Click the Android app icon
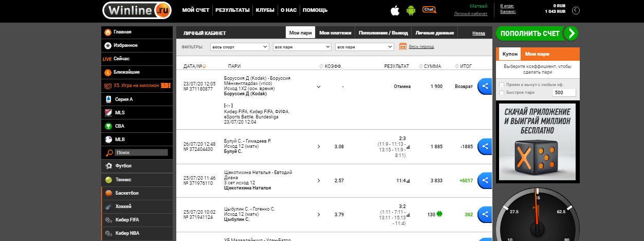 coord(410,10)
